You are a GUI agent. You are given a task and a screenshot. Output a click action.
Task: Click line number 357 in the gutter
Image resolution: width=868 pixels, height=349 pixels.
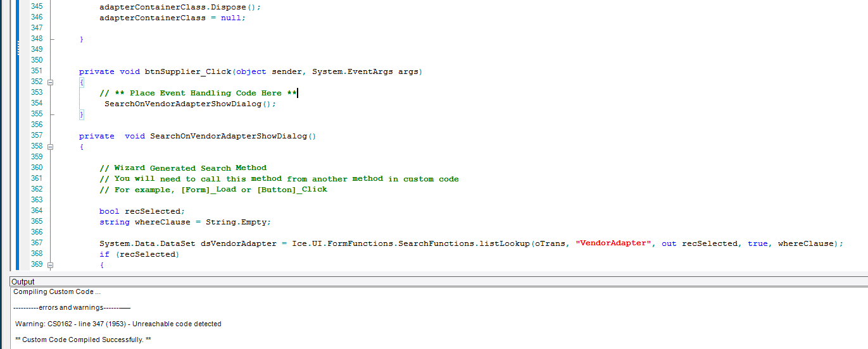click(x=37, y=135)
